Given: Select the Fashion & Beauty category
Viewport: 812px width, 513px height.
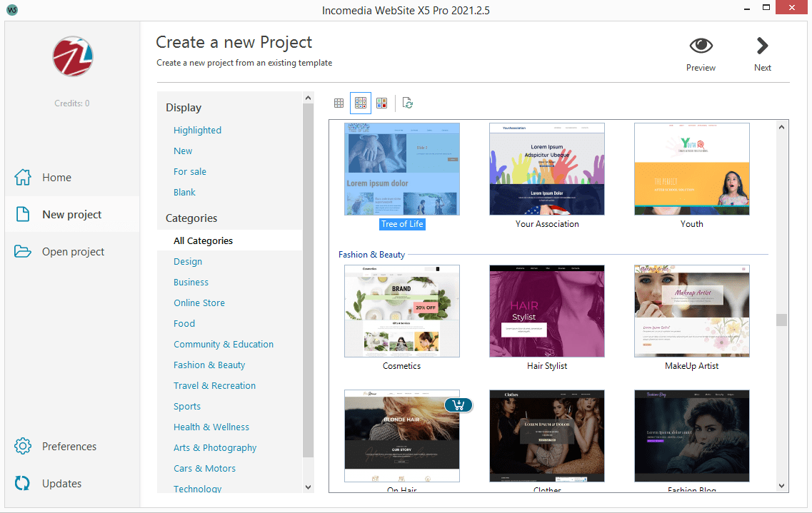Looking at the screenshot, I should coord(209,365).
